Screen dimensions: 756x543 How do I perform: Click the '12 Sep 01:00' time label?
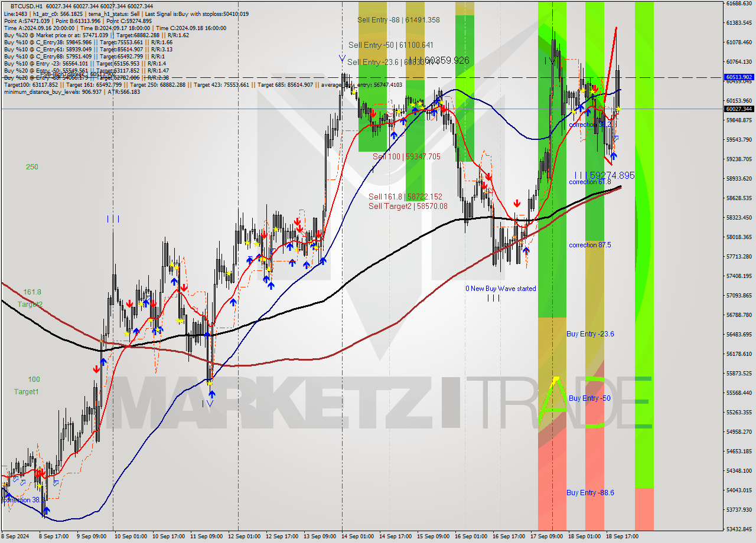pyautogui.click(x=244, y=537)
